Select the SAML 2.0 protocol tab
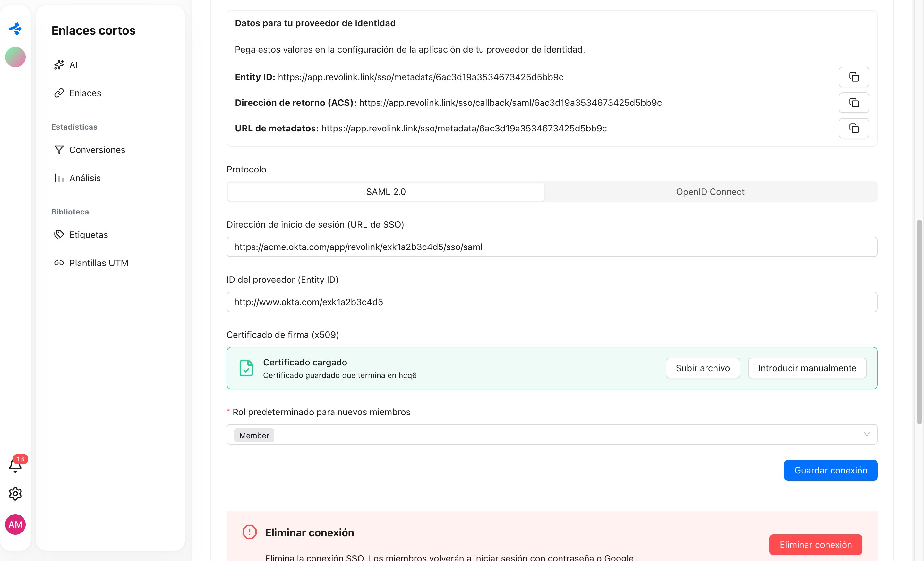The image size is (924, 561). tap(386, 192)
